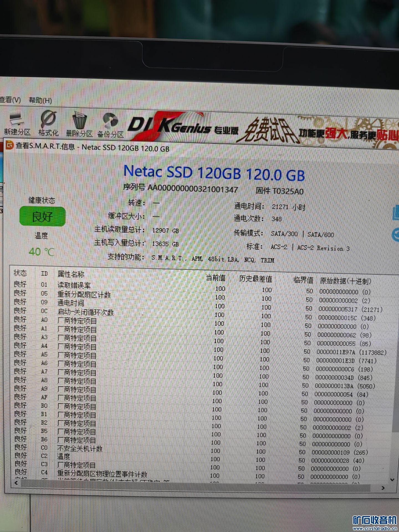The image size is (399, 532).
Task: Click the horizontal scrollbar track
Action: pyautogui.click(x=195, y=486)
